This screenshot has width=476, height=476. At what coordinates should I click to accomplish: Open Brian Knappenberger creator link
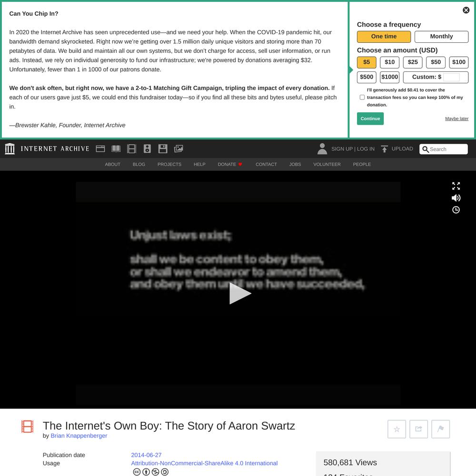pyautogui.click(x=79, y=436)
